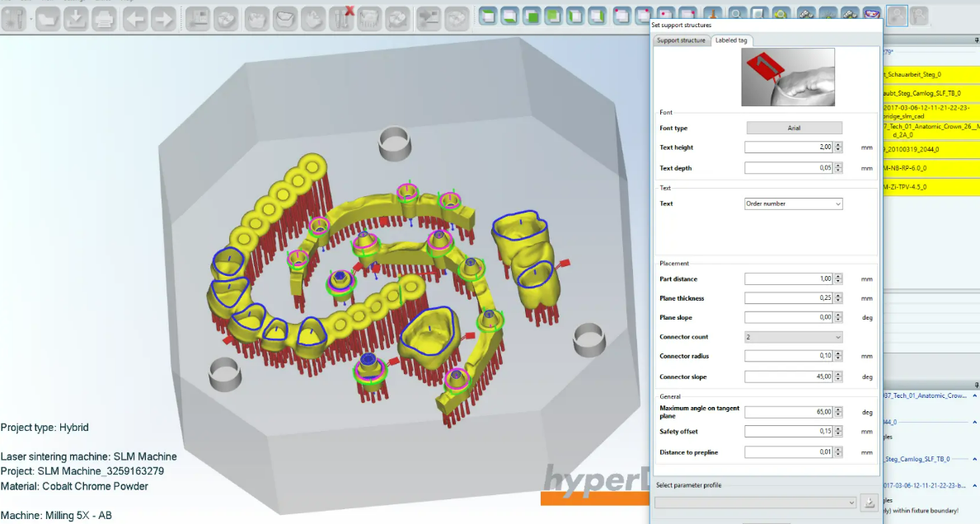
Task: Click the highlighted grayed magnifier icon
Action: 897,16
